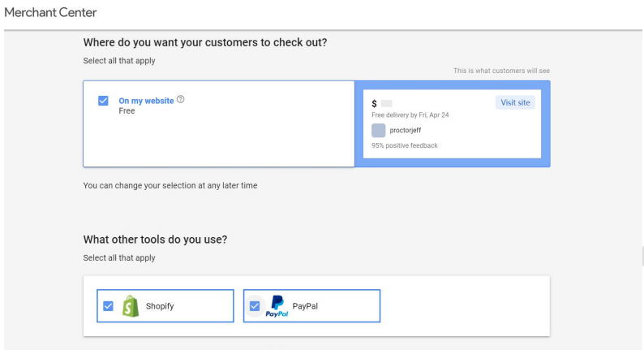644x350 pixels.
Task: Uncheck the On my website checkbox
Action: click(x=103, y=101)
